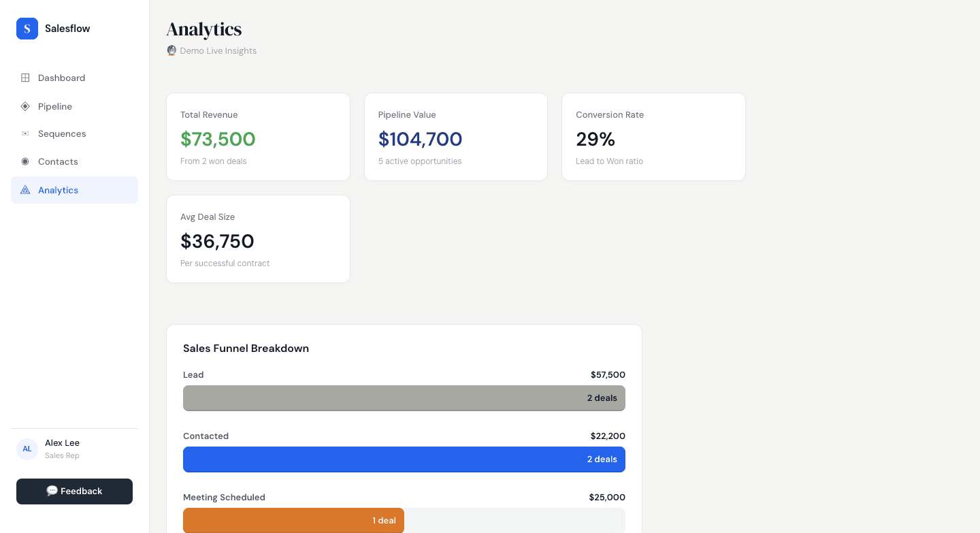Click the $25,000 Meeting Scheduled amount
980x533 pixels.
607,498
